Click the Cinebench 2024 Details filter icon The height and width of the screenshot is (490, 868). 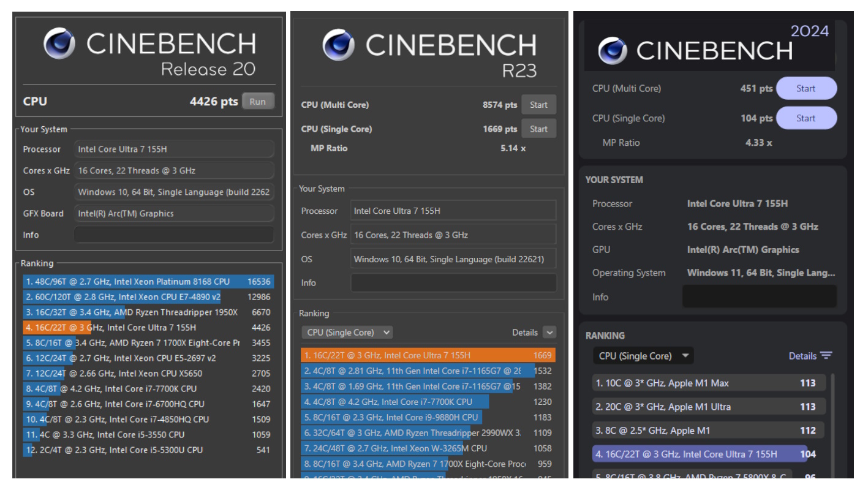[x=826, y=356]
